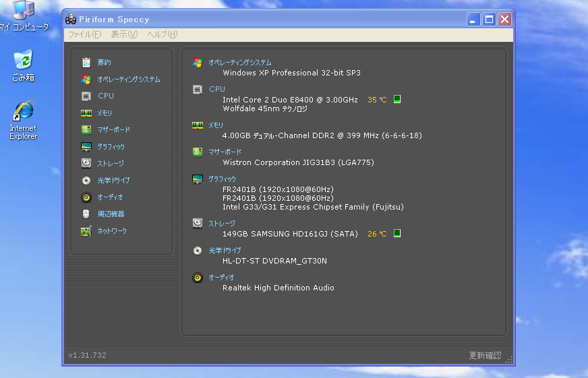The image size is (588, 378).
Task: Click memory stick icon in summary panel
Action: coord(198,125)
